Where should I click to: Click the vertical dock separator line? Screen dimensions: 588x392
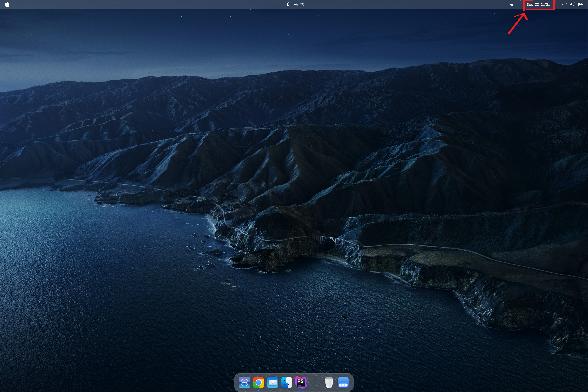coord(315,382)
